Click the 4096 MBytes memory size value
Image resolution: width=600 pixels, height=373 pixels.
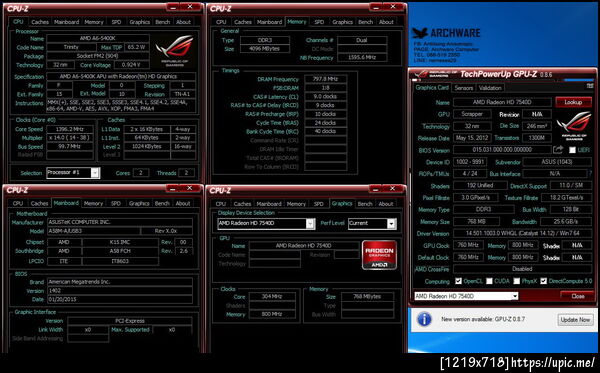264,49
